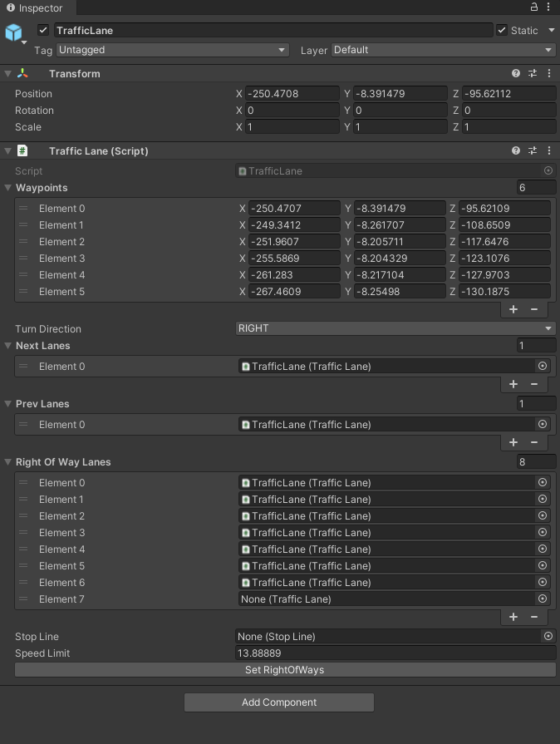Click the Speed Limit value field
Image resolution: width=560 pixels, height=744 pixels.
click(x=395, y=653)
